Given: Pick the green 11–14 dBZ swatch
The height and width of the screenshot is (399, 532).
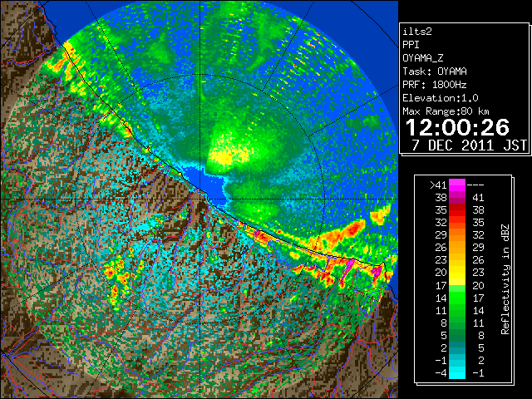Looking at the screenshot, I should click(x=457, y=310).
